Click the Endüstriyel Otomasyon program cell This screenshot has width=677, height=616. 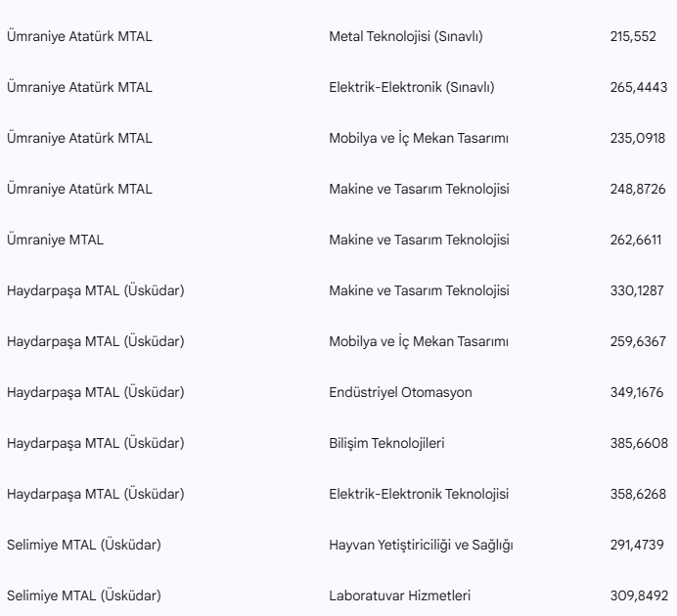pos(400,392)
